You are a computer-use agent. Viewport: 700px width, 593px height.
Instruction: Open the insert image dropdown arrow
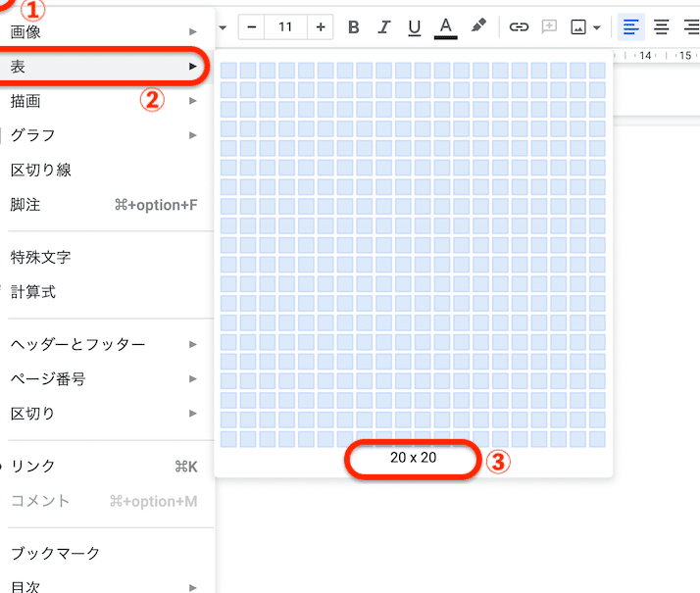pyautogui.click(x=597, y=27)
